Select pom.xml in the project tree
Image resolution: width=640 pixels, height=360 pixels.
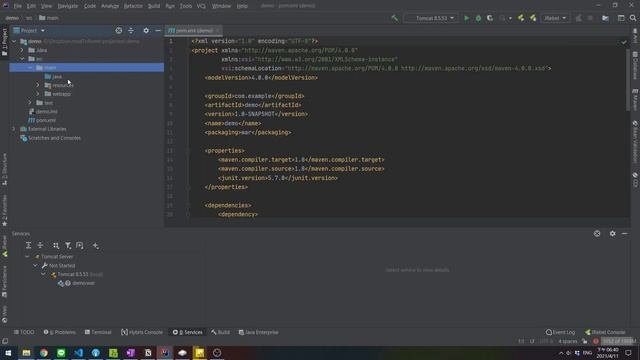[x=46, y=120]
